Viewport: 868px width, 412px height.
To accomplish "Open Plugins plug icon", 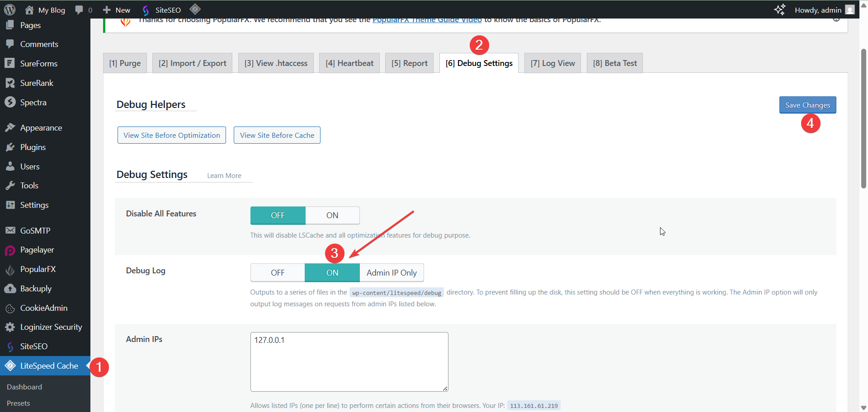I will pos(10,147).
